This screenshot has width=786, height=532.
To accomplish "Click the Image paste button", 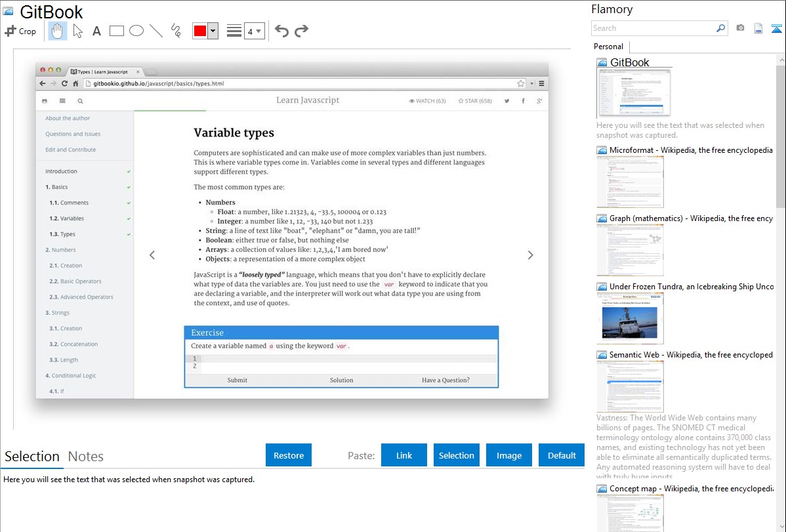I will tap(508, 455).
